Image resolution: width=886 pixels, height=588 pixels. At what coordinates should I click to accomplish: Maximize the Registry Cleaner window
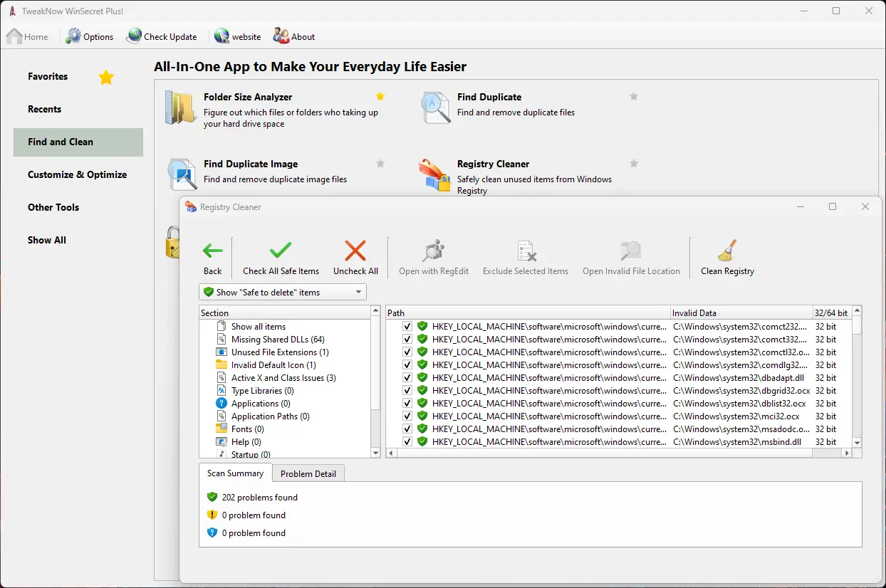coord(833,206)
